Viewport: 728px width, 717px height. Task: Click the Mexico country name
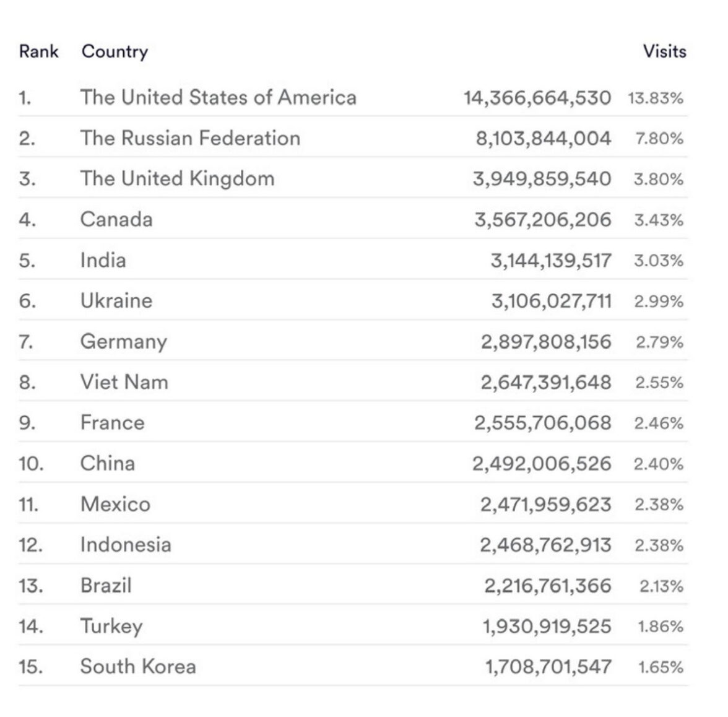(x=115, y=504)
